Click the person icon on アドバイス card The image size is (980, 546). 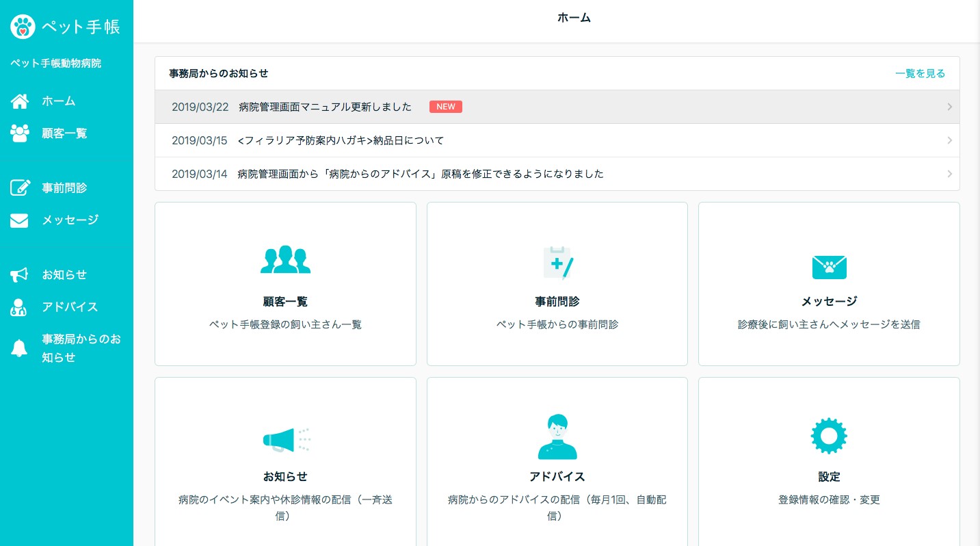557,437
